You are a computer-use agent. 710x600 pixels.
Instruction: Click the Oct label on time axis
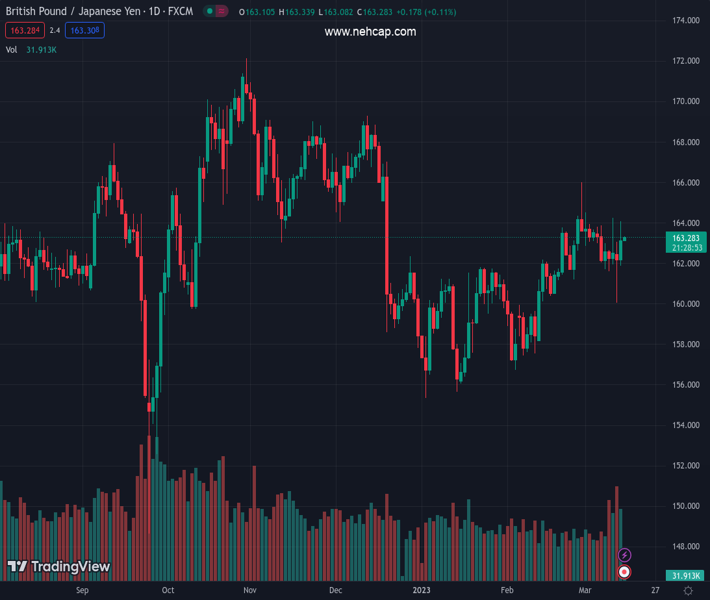click(168, 591)
